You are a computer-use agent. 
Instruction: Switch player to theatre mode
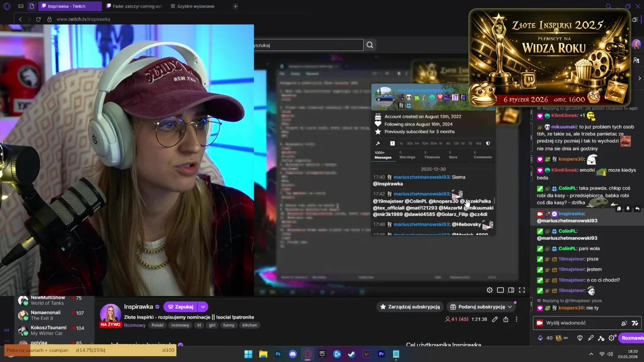tap(511, 290)
